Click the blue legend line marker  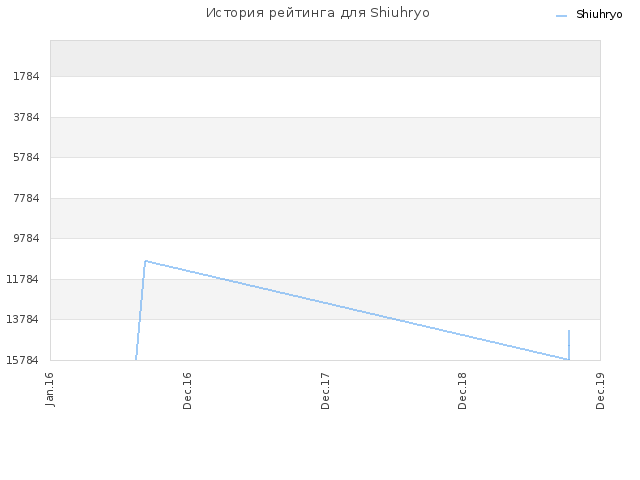point(562,16)
